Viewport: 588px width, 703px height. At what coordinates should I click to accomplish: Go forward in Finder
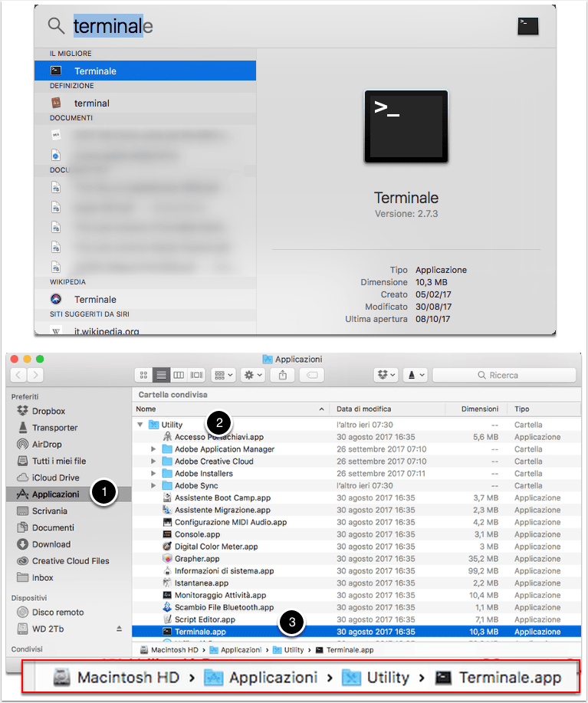[x=35, y=375]
